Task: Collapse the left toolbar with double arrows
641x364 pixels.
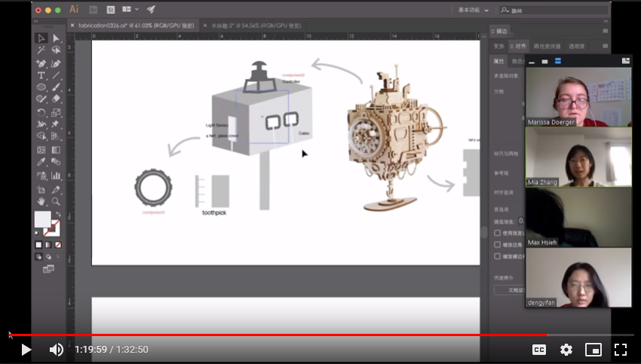Action: coord(36,21)
